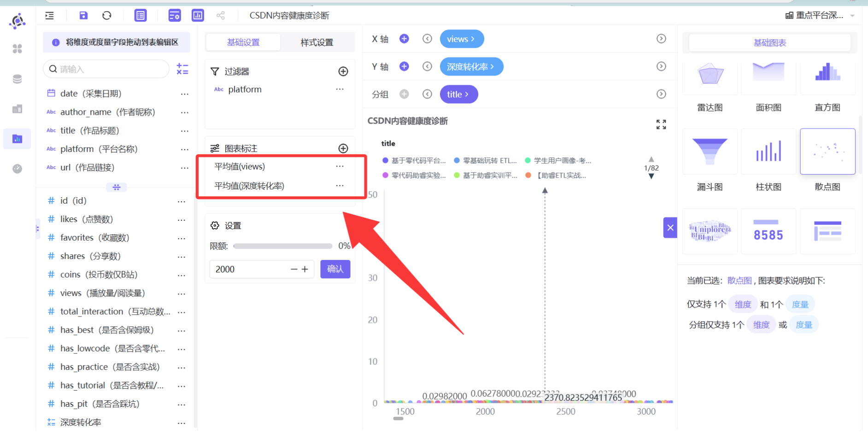
Task: Decrease the limit value with the minus button
Action: pos(294,270)
